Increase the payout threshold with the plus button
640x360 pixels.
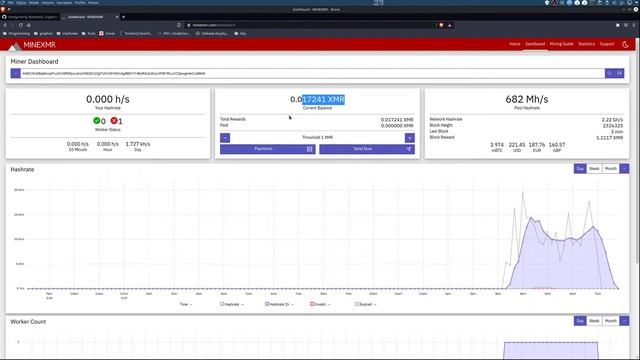tap(410, 138)
